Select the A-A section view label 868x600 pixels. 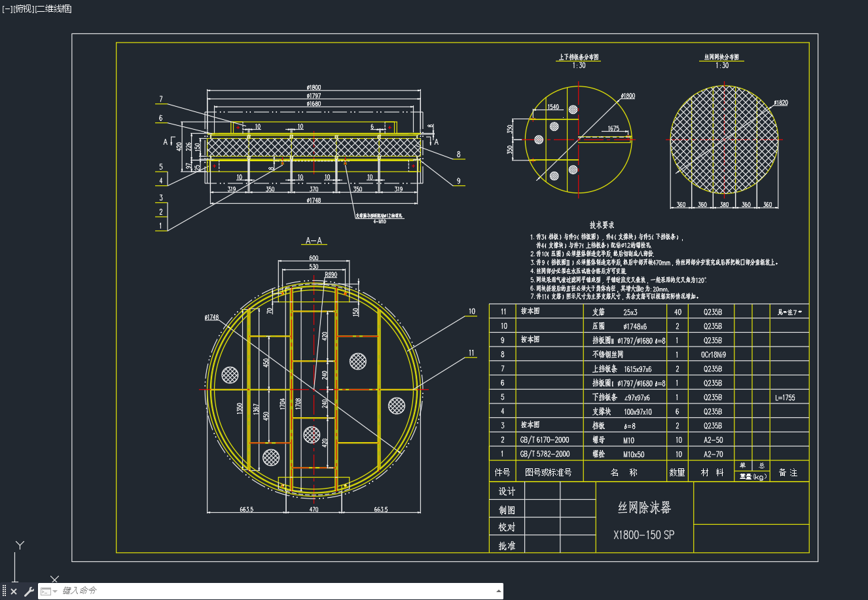point(314,241)
